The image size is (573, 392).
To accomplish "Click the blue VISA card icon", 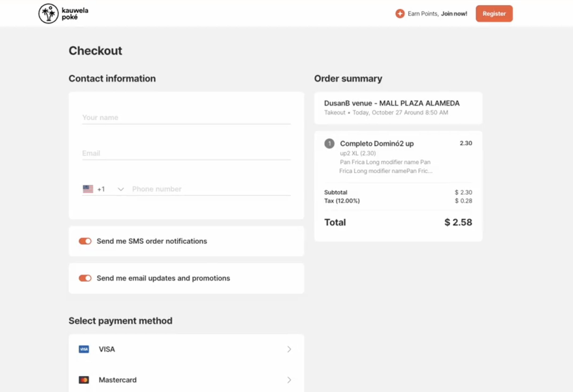I will click(x=84, y=349).
